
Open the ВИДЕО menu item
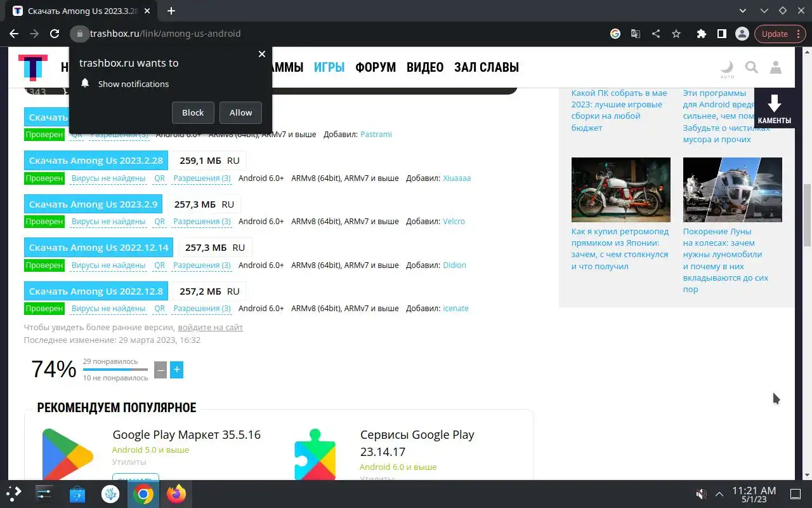coord(425,67)
